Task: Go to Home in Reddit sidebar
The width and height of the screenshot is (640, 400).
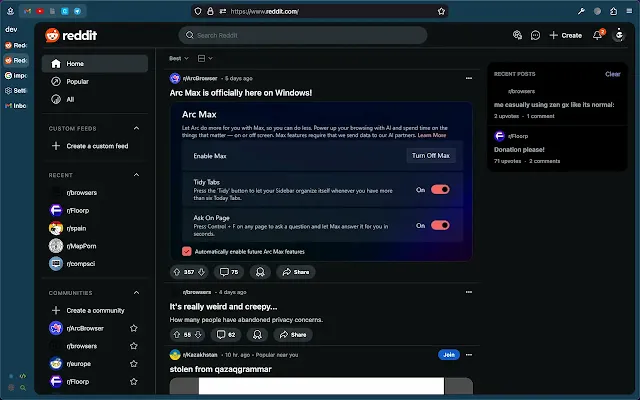Action: click(x=95, y=64)
